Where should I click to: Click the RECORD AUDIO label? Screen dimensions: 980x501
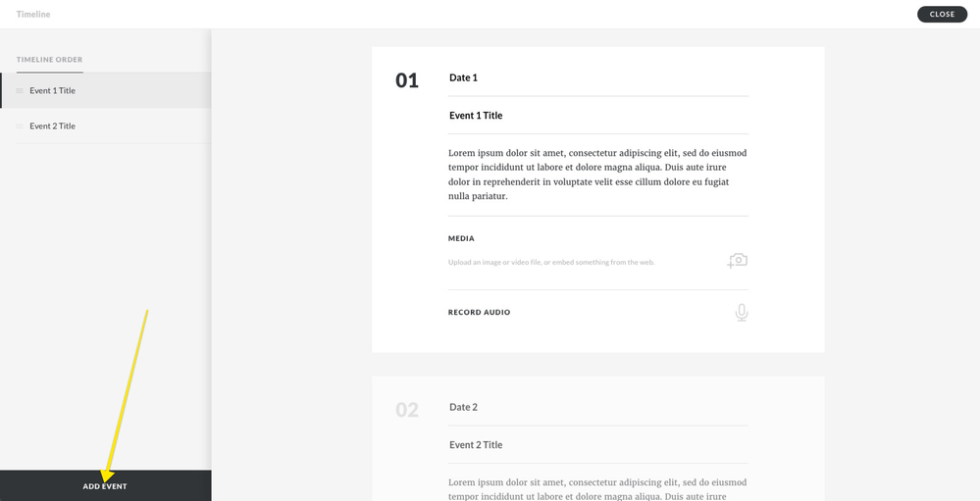coord(479,313)
